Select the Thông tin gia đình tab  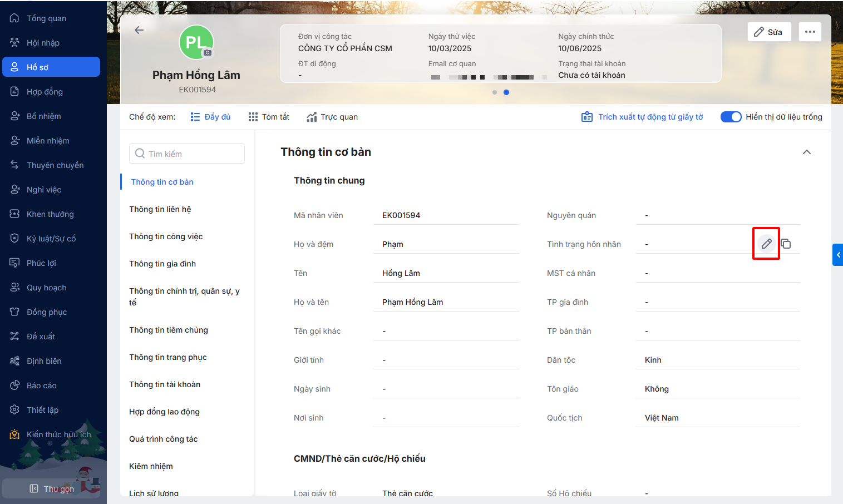[162, 264]
